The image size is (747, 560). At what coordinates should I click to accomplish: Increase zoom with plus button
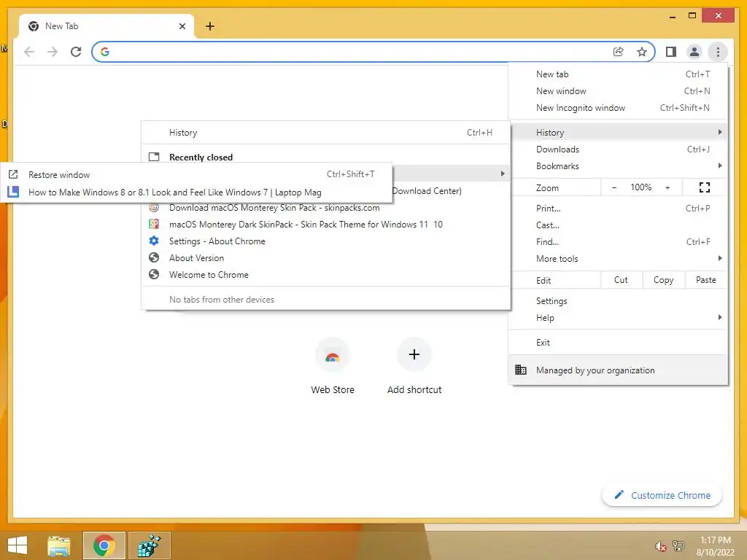pos(667,187)
